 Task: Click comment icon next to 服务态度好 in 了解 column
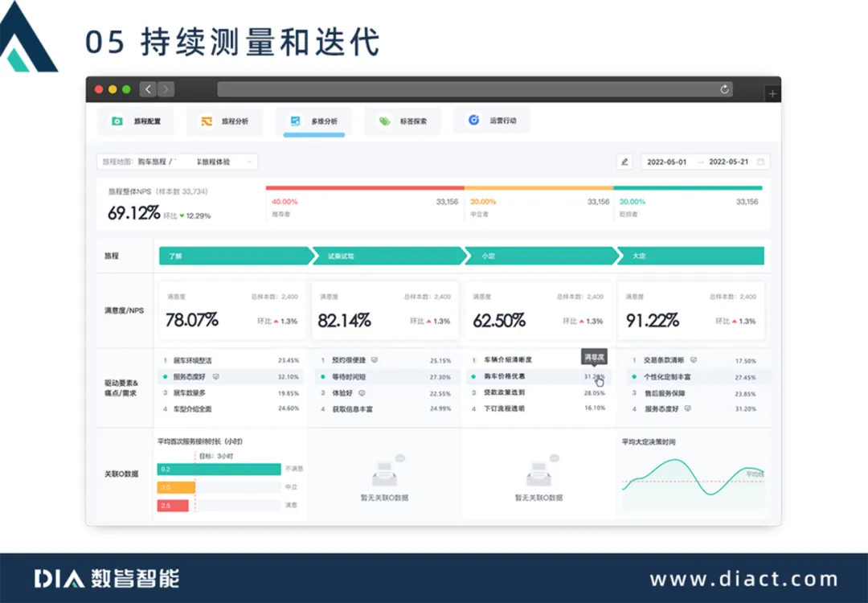click(x=216, y=376)
